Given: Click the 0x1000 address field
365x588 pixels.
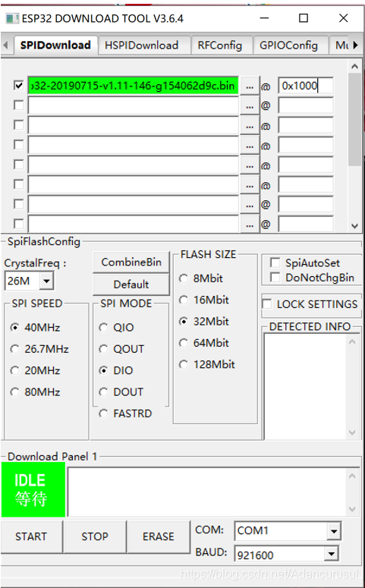Looking at the screenshot, I should tap(306, 86).
